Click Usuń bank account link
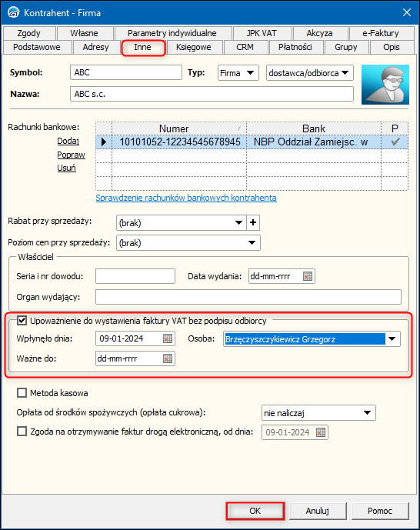This screenshot has width=420, height=530. [x=67, y=168]
